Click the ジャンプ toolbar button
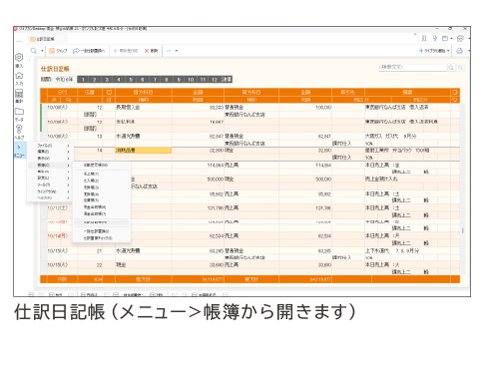The height and width of the screenshot is (368, 490). pyautogui.click(x=58, y=51)
